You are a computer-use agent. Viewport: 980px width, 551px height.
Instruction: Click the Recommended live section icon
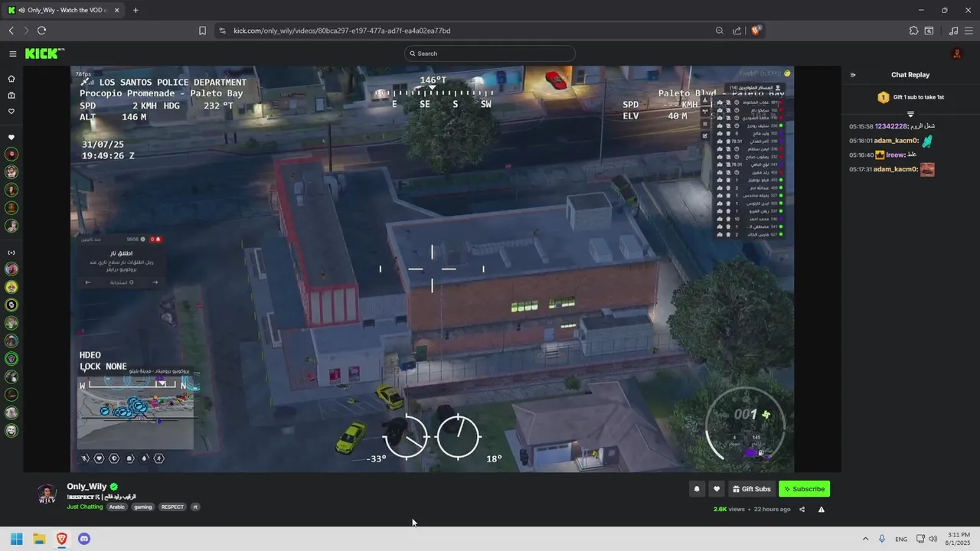(x=11, y=253)
